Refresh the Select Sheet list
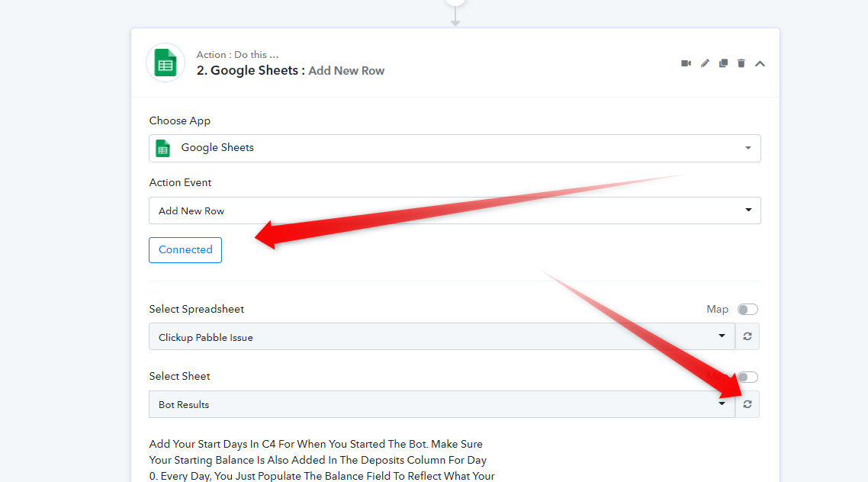The image size is (868, 482). click(747, 404)
